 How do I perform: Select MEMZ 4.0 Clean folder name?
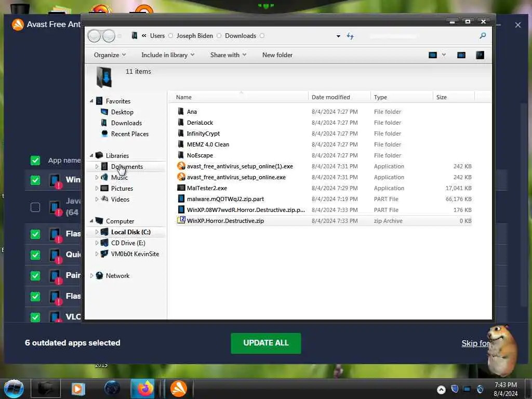pos(208,144)
